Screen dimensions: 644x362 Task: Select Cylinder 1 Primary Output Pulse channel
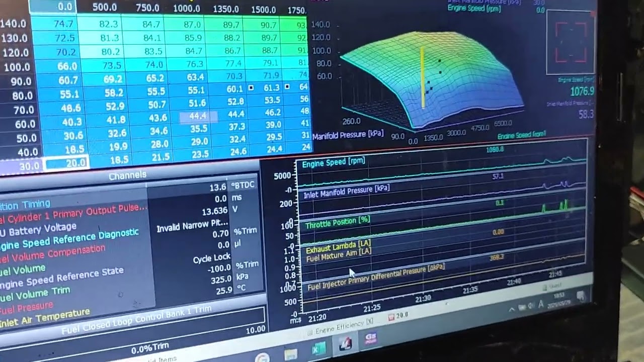(x=74, y=214)
